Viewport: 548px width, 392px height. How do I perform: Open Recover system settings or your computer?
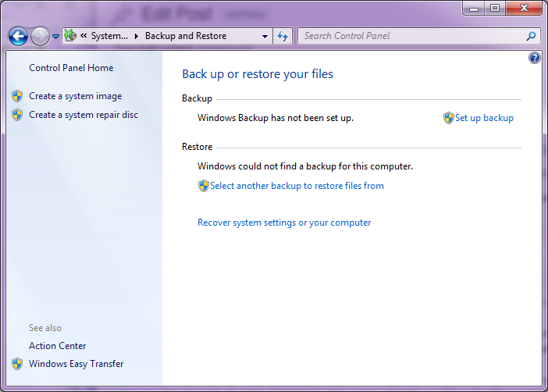pos(284,223)
